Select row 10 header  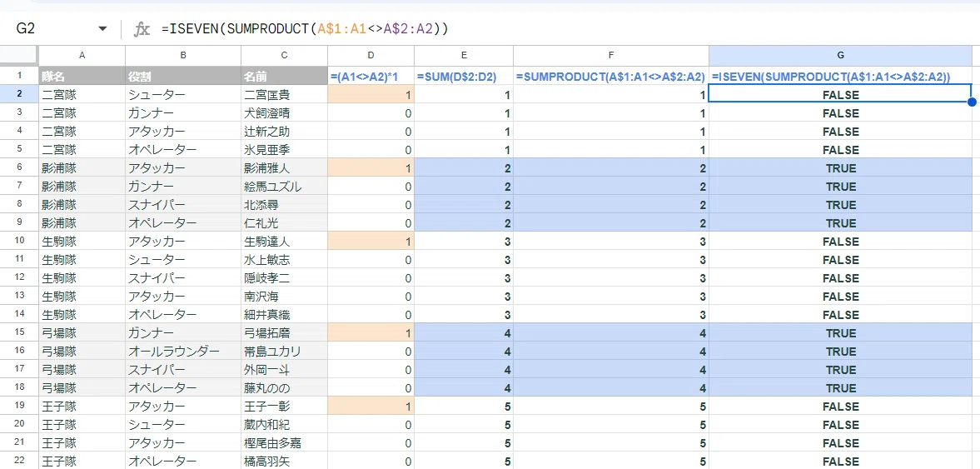[19, 242]
